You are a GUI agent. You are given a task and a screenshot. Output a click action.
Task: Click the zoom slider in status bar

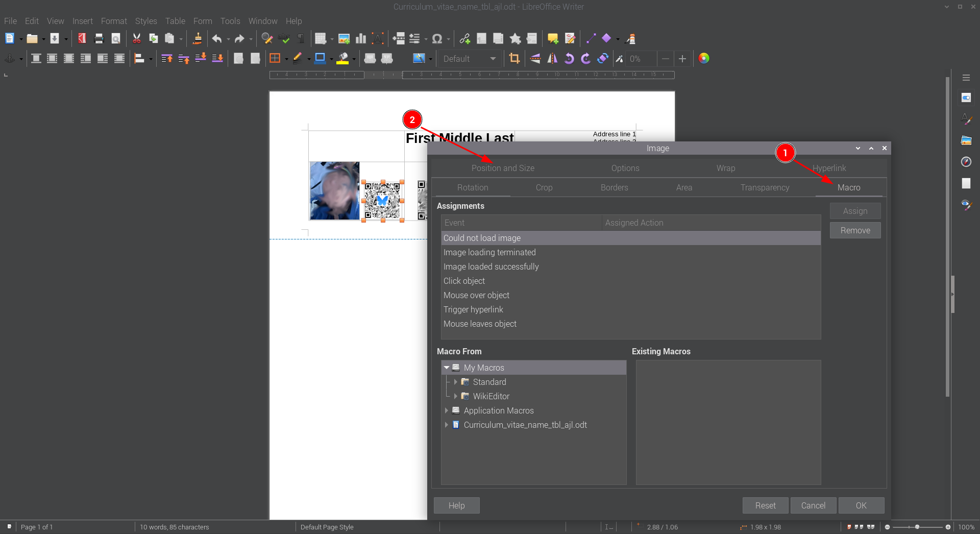pyautogui.click(x=917, y=527)
